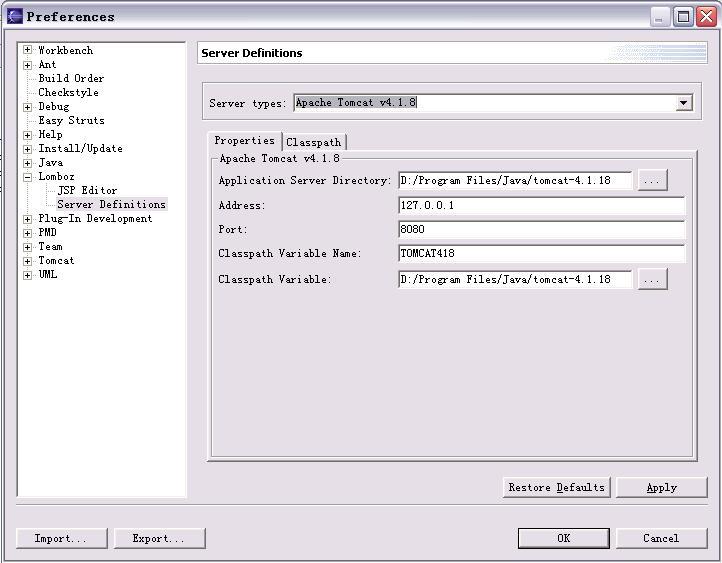Image resolution: width=722 pixels, height=563 pixels.
Task: Browse for the Classpath Variable path
Action: coord(652,279)
